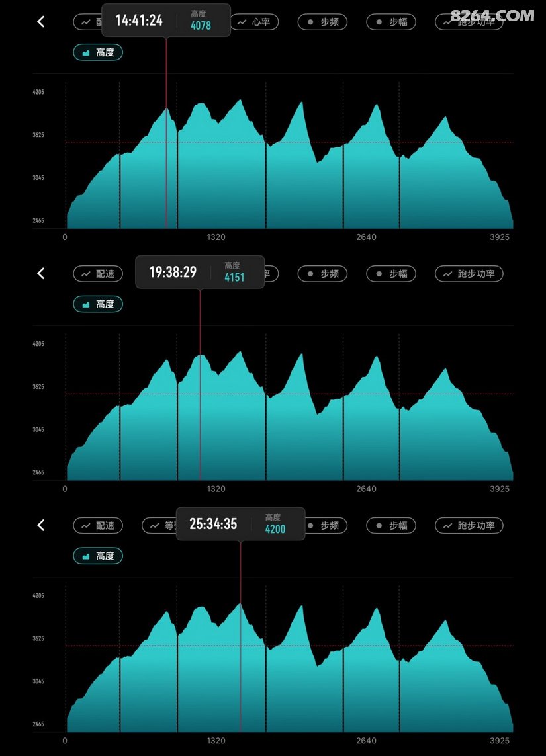Image resolution: width=546 pixels, height=756 pixels.
Task: Show 配速 data in the 25:34:35 panel
Action: tap(98, 525)
